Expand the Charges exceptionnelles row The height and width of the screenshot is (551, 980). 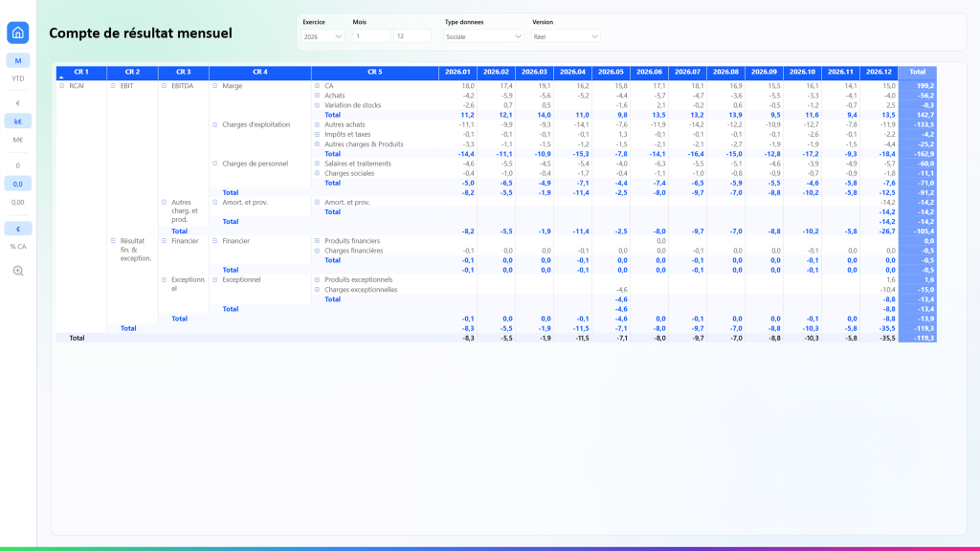pyautogui.click(x=318, y=289)
